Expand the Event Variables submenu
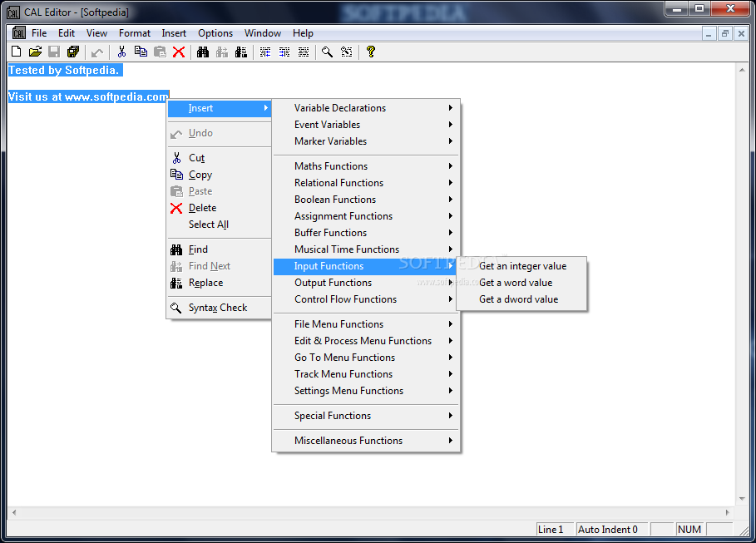 point(366,125)
